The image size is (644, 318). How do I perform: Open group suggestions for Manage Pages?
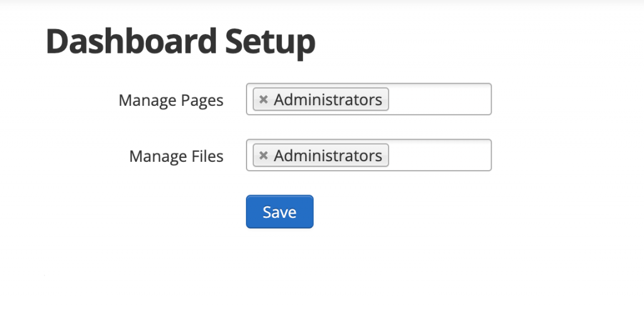[439, 99]
